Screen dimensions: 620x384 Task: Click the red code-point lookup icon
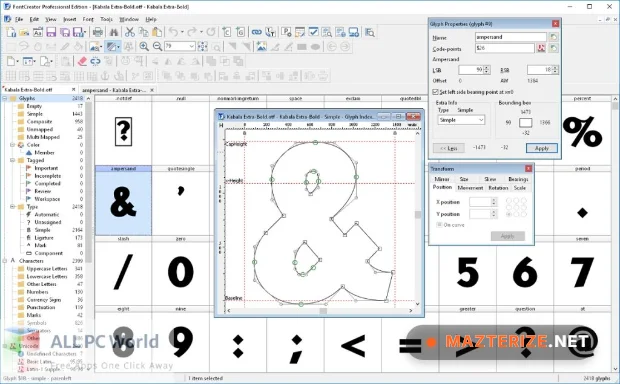point(541,48)
